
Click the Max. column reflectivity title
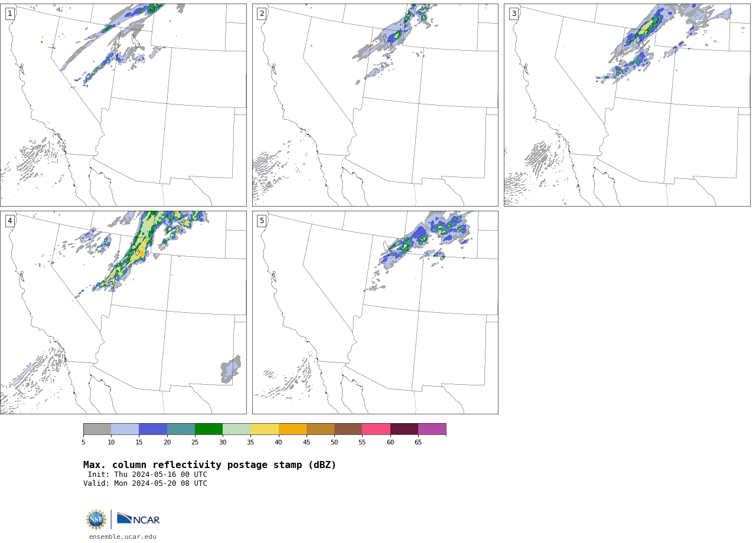click(x=210, y=465)
